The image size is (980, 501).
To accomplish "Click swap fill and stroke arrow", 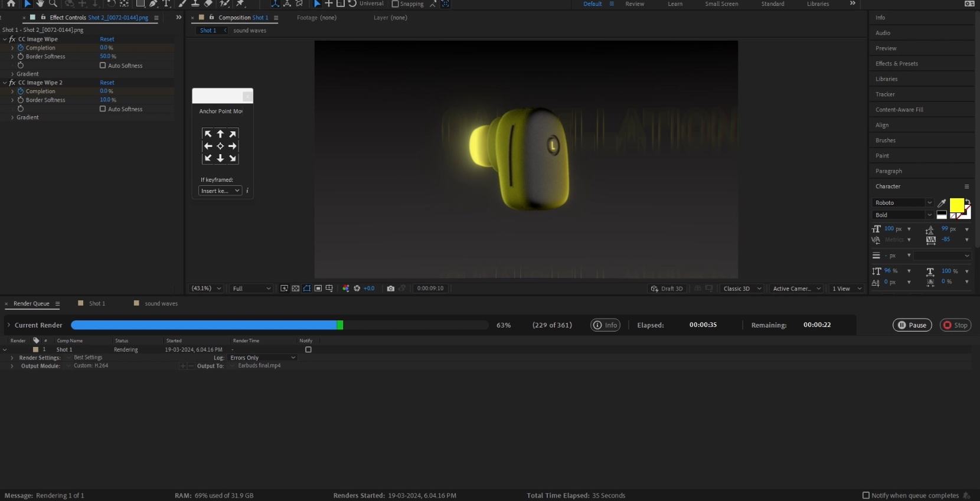I will (968, 202).
